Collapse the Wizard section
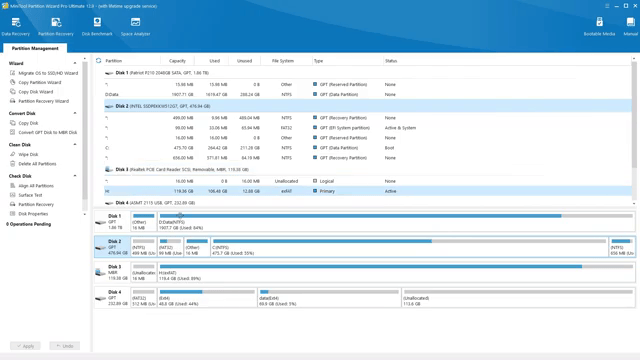Screen dimensions: 640x360 (x=75, y=63)
